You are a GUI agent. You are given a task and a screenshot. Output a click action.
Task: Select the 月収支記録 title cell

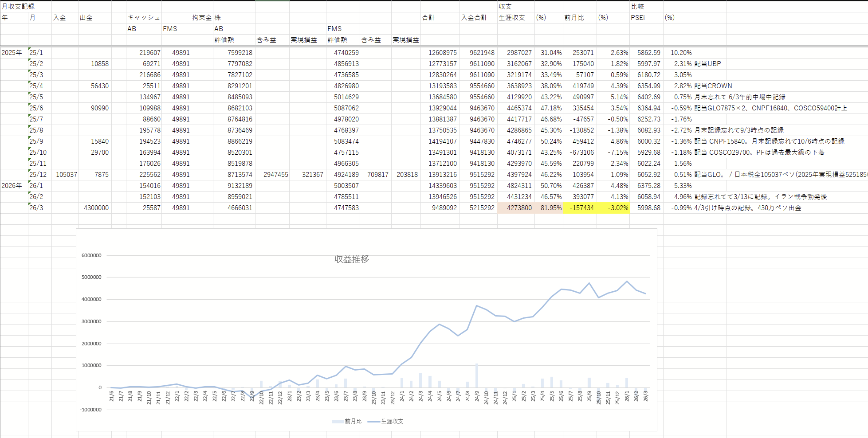click(18, 7)
